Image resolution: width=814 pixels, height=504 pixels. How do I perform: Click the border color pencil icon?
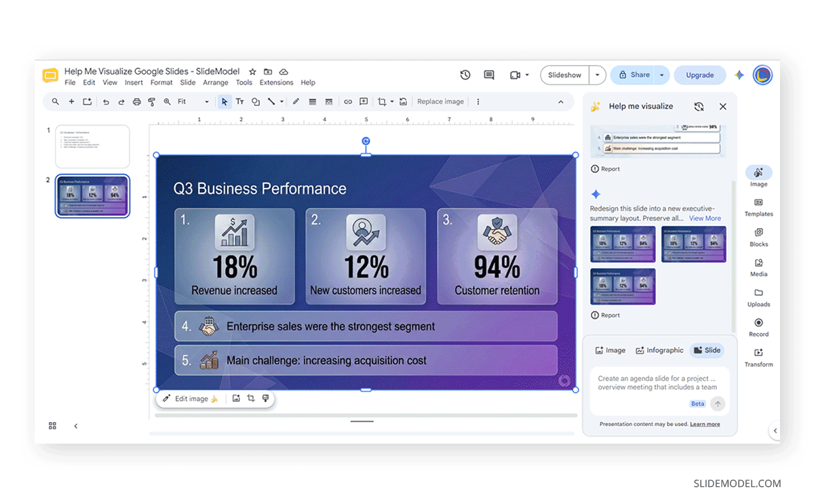point(296,102)
